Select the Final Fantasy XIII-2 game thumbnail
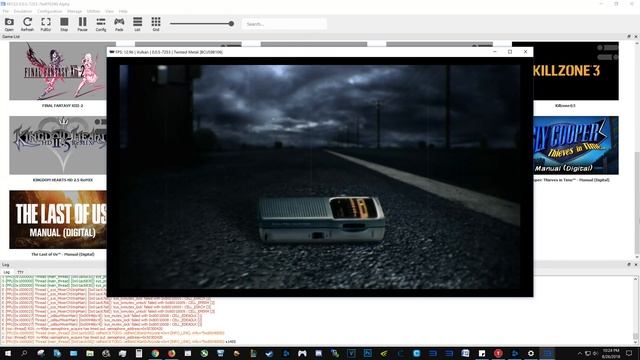640x360 pixels. pyautogui.click(x=58, y=71)
